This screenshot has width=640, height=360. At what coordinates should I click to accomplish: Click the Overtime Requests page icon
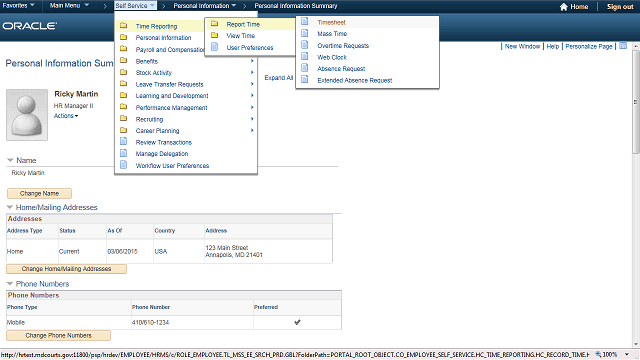tap(304, 45)
